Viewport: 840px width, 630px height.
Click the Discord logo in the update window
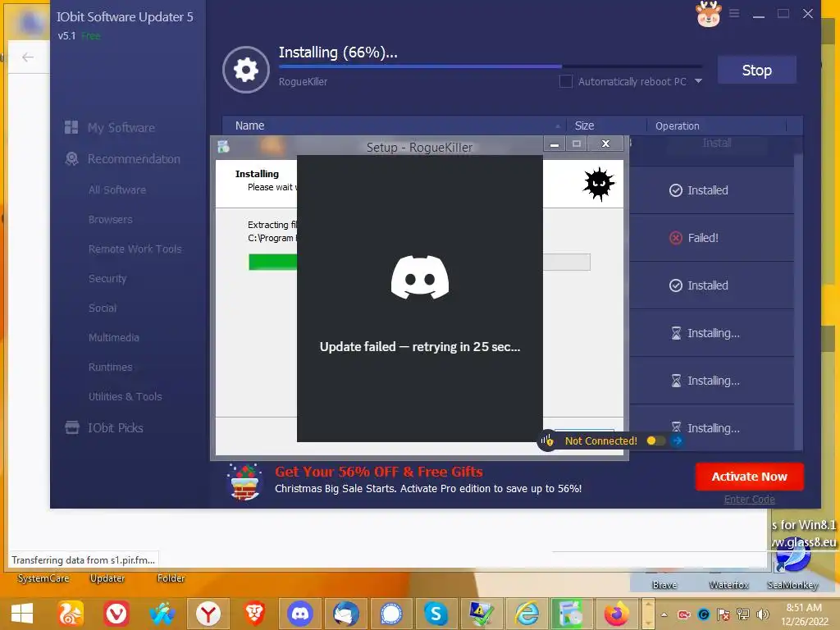coord(419,277)
